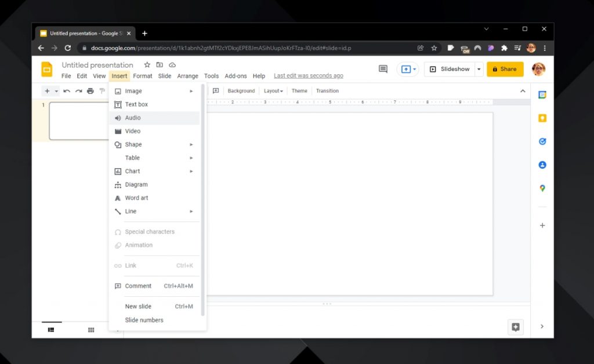The image size is (594, 364).
Task: Star the Untitled presentation
Action: 147,65
